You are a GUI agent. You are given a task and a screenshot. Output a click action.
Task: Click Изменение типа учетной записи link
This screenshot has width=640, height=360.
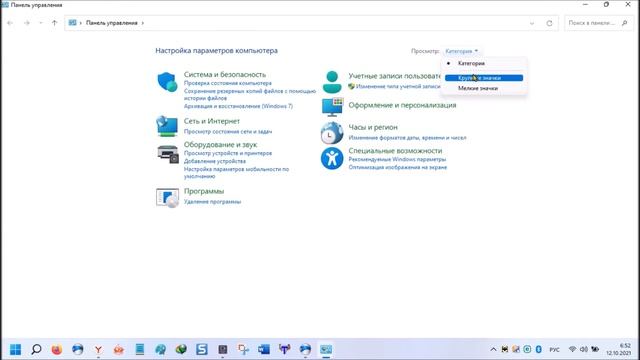398,87
